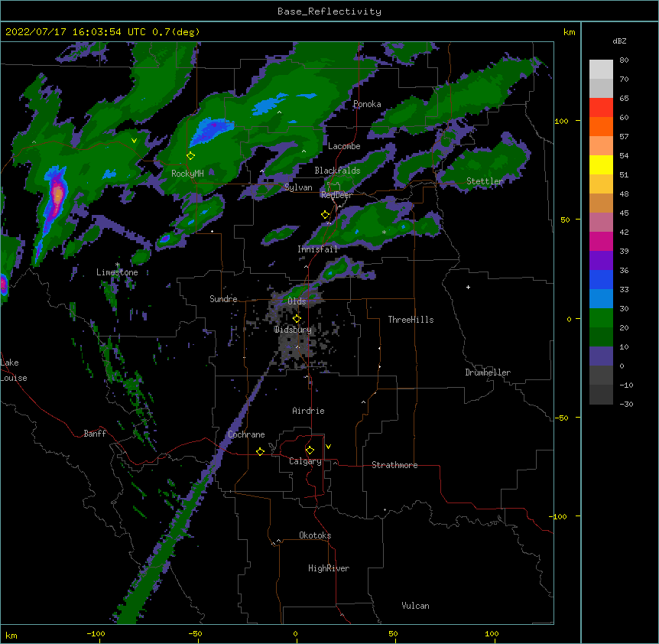
Task: Click the HighRiver city label
Action: tap(329, 568)
